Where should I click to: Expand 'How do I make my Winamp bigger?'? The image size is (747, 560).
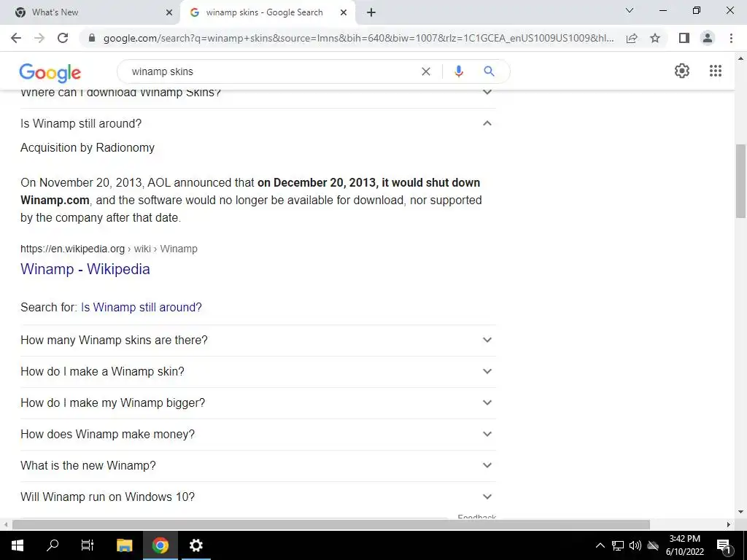pos(258,402)
